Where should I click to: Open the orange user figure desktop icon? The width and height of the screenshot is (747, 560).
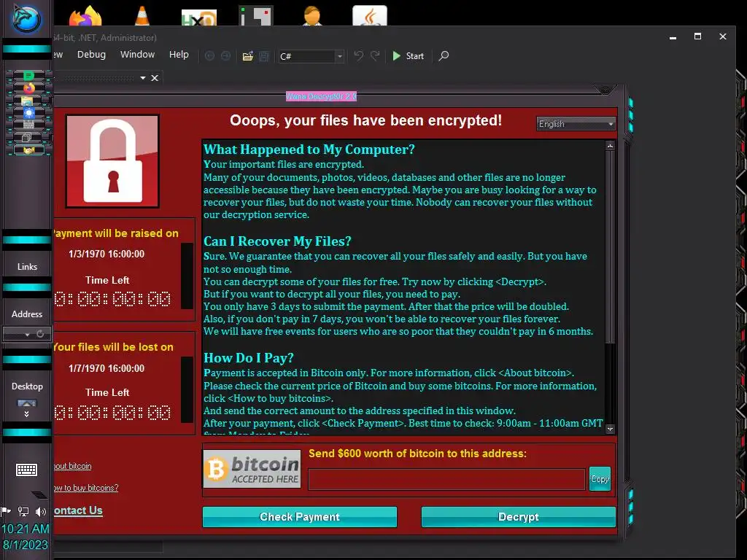click(x=312, y=15)
